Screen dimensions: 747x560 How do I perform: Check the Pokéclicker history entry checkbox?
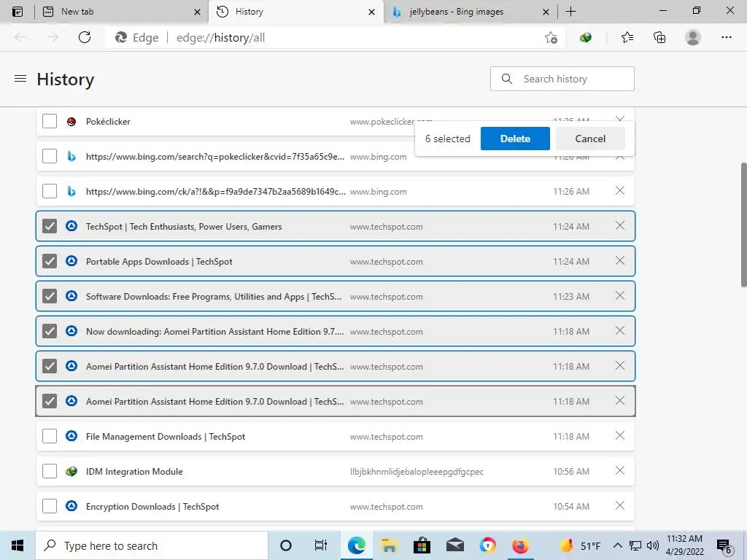click(50, 122)
